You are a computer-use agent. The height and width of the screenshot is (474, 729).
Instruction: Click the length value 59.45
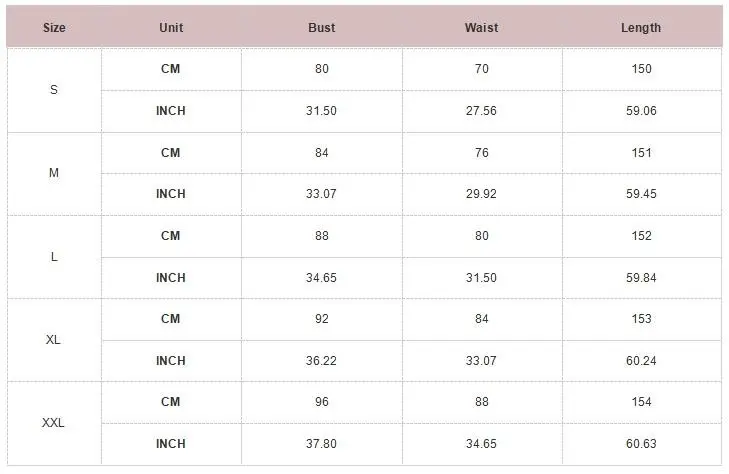pos(641,194)
